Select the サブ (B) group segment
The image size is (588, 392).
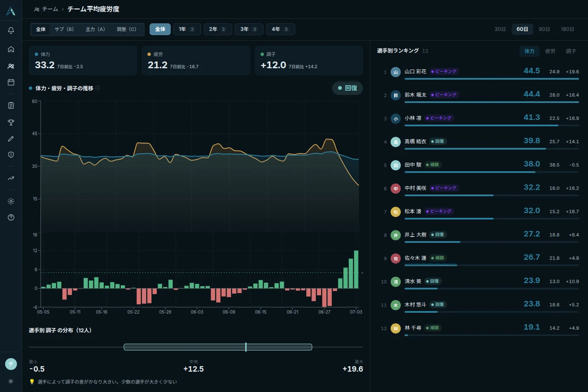coord(64,29)
